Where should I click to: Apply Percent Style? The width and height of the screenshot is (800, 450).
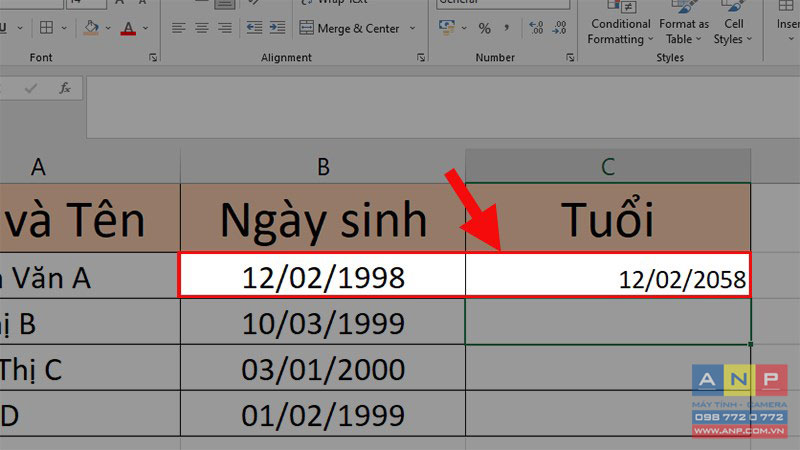click(x=484, y=28)
